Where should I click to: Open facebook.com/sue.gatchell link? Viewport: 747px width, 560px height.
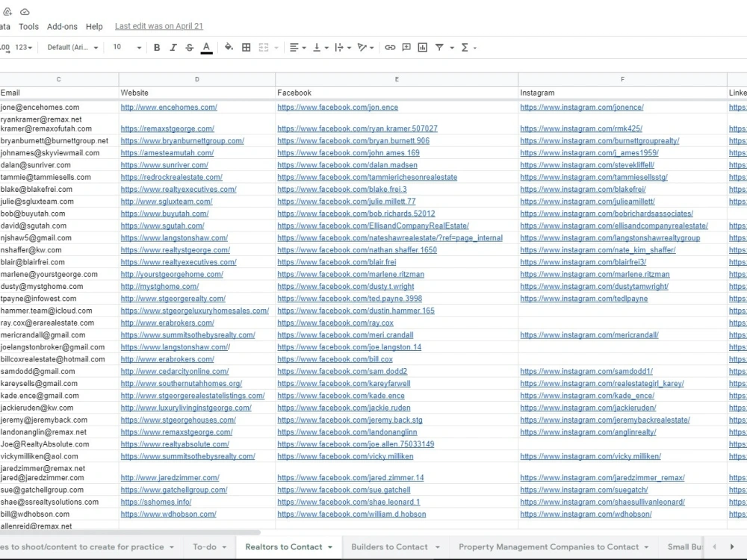coord(344,490)
